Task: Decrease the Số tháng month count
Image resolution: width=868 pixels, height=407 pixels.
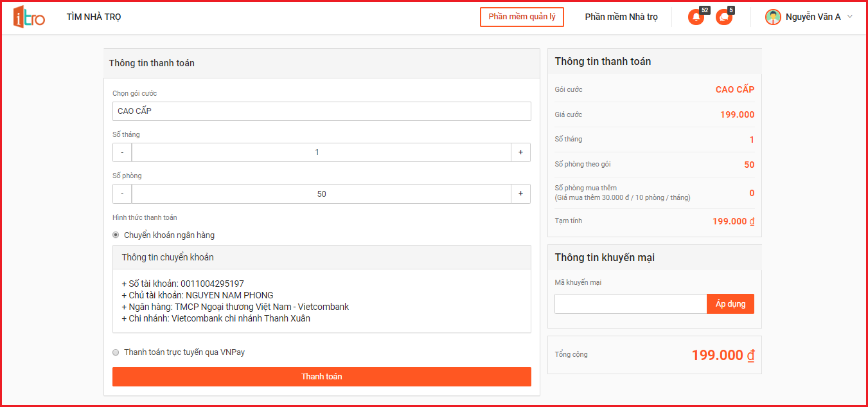Action: 122,152
